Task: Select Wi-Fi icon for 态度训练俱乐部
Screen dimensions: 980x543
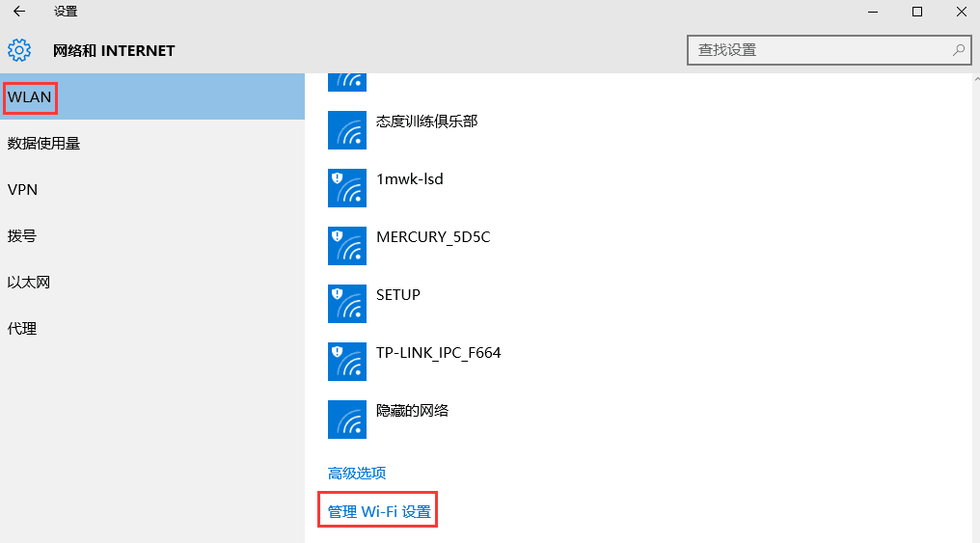Action: pyautogui.click(x=347, y=130)
